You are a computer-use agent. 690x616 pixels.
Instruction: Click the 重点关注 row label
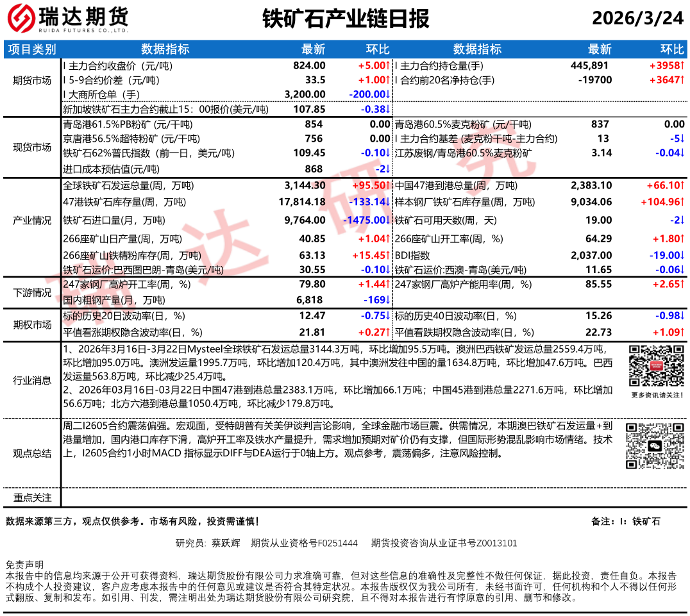(x=32, y=497)
